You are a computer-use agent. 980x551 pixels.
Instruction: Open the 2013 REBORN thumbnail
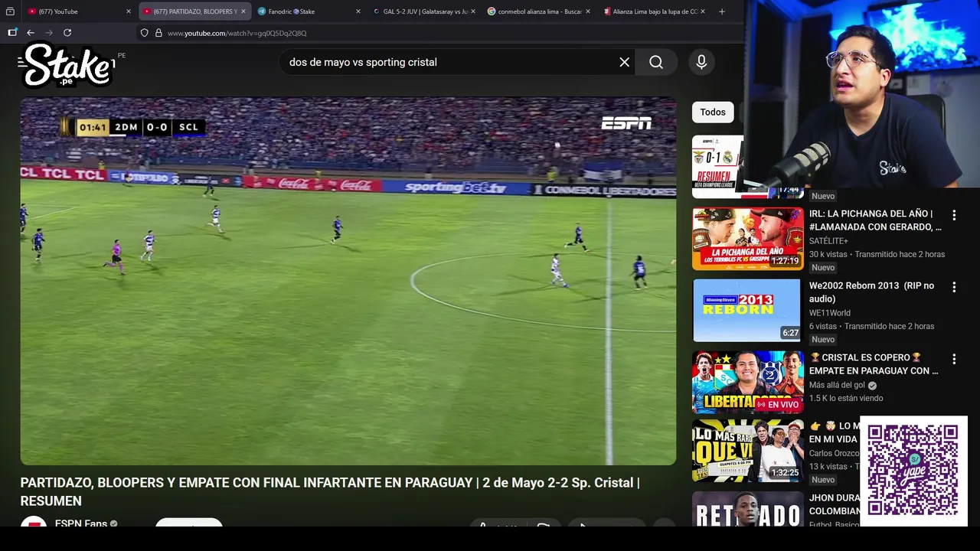[748, 311]
